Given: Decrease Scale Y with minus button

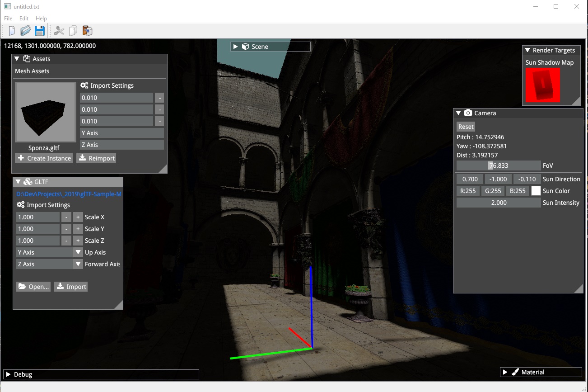Looking at the screenshot, I should pyautogui.click(x=66, y=229).
